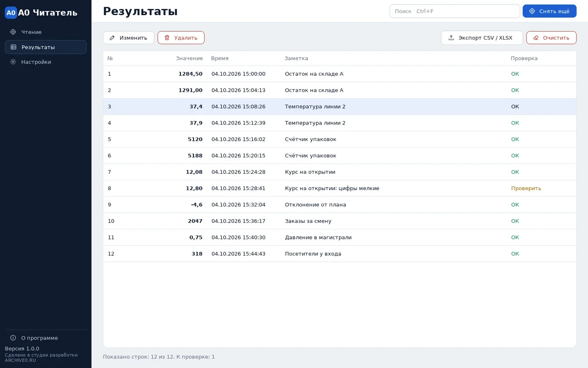Click the Показано строк status text
Viewport: 588px width, 368px height.
click(159, 357)
